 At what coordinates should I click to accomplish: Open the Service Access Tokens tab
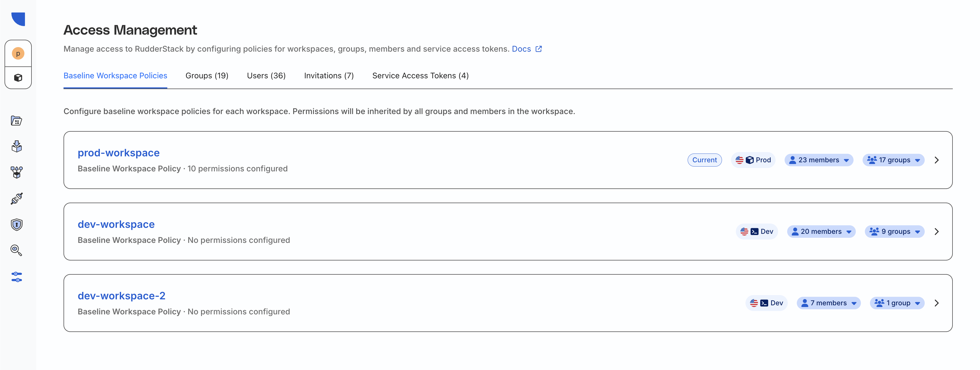point(420,75)
